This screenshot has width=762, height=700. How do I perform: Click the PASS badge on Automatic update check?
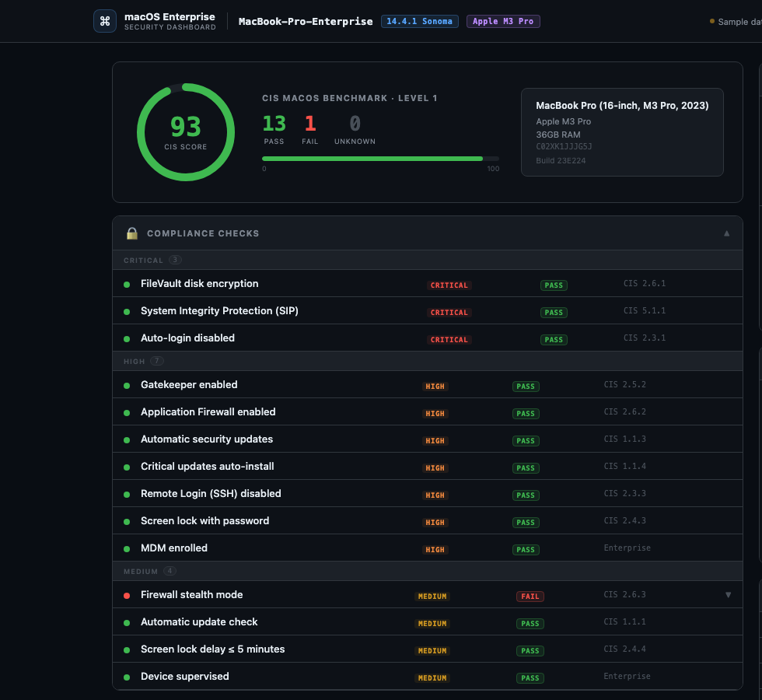[x=530, y=624]
